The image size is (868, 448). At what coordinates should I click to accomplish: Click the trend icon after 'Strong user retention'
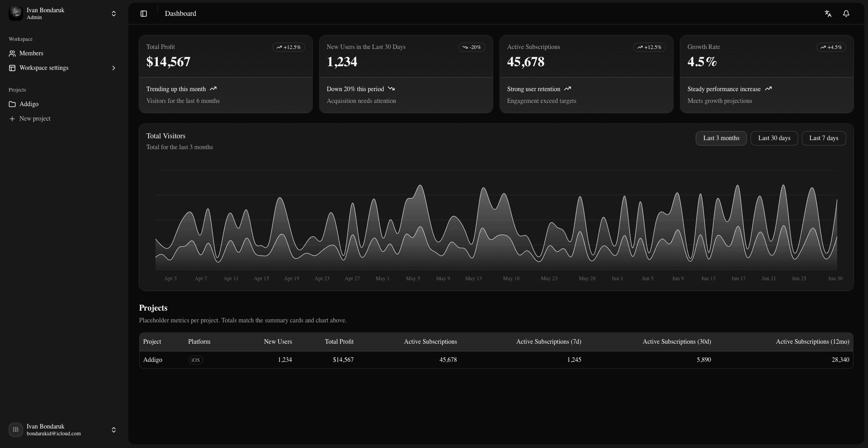(x=567, y=89)
